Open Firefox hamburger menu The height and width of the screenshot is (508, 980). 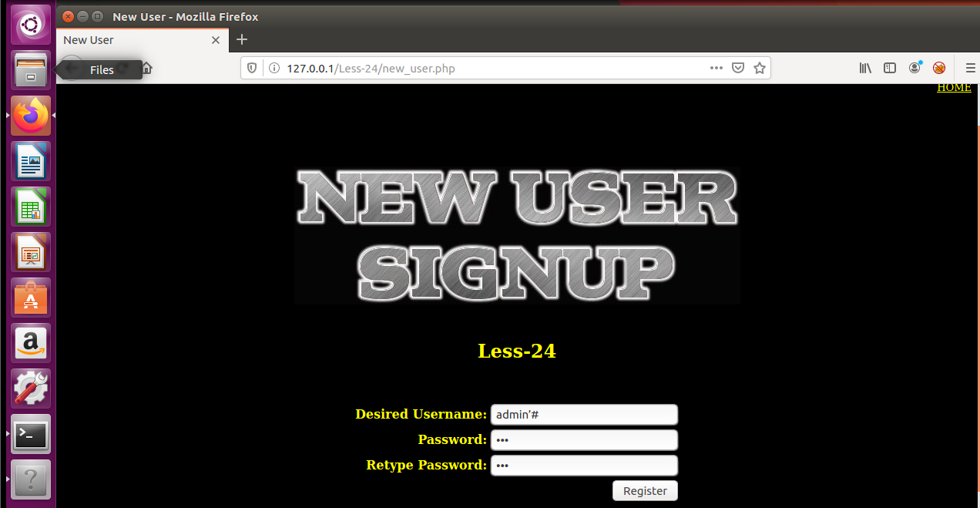click(970, 68)
